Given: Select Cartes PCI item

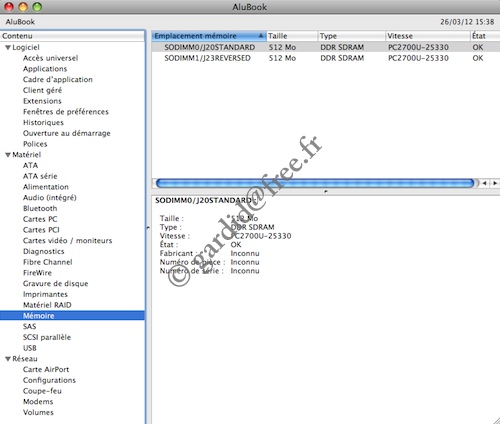Looking at the screenshot, I should pyautogui.click(x=41, y=230).
